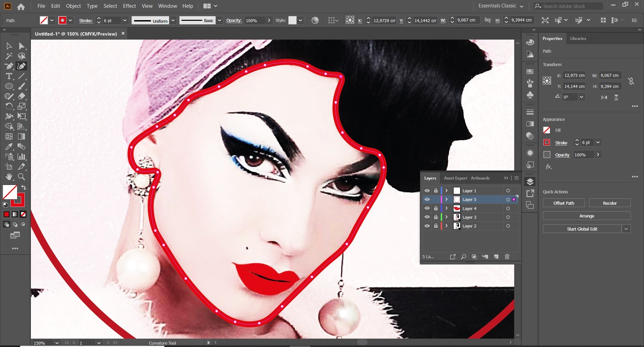
Task: Open the Effect menu
Action: coord(129,6)
